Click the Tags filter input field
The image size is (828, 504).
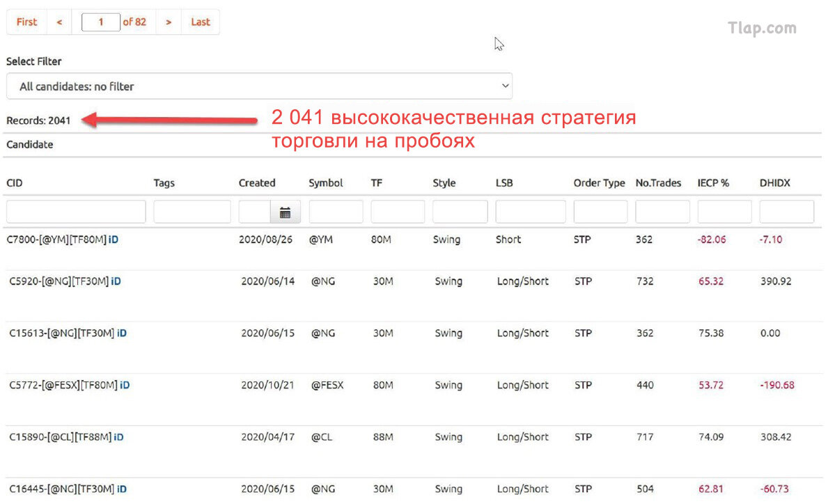click(x=192, y=212)
